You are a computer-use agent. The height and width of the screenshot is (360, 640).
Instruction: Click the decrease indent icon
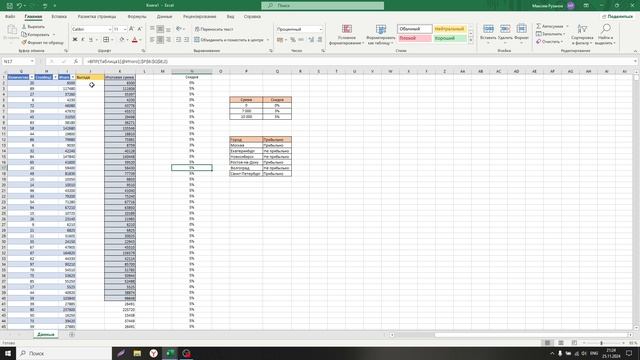tap(178, 40)
